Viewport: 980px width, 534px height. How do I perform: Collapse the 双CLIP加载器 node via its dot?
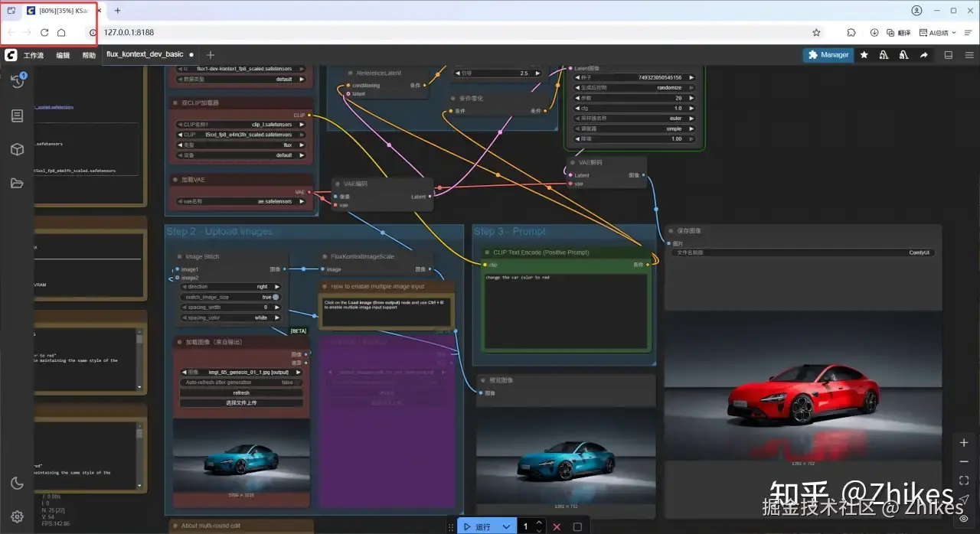pyautogui.click(x=175, y=103)
